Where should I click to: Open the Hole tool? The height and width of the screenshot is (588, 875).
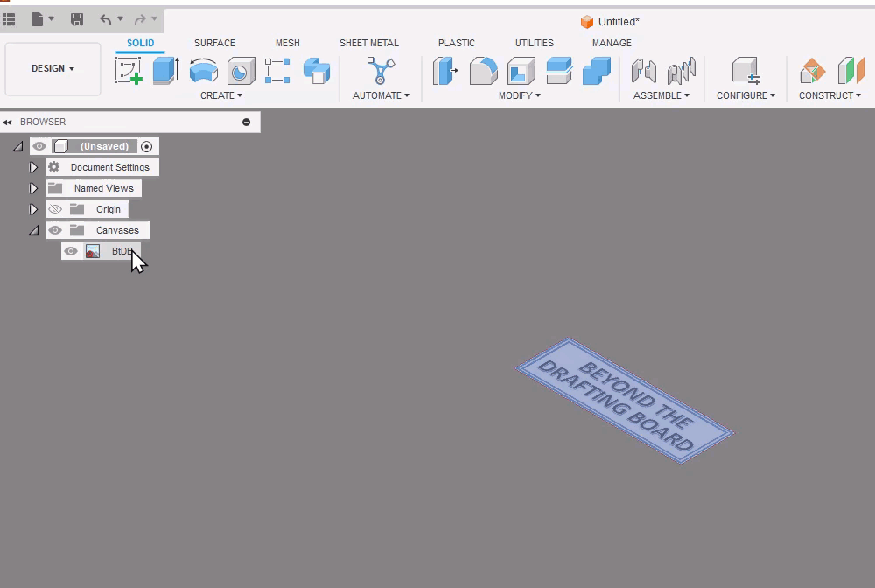tap(241, 70)
